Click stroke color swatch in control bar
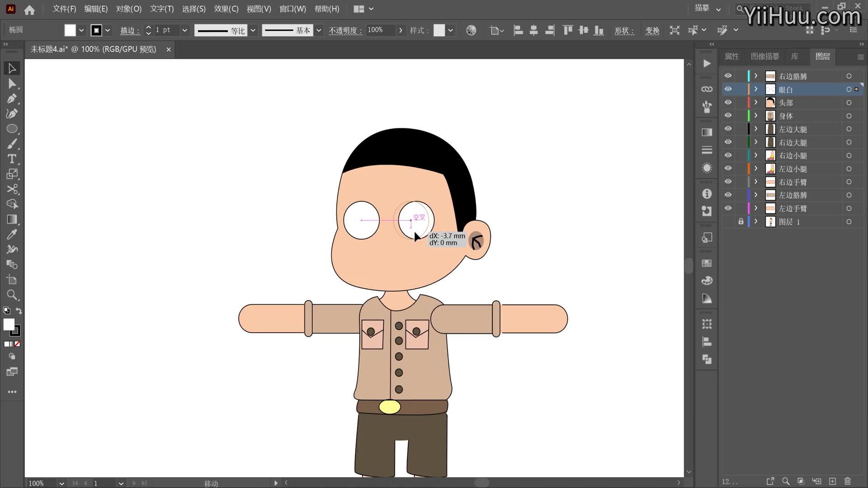This screenshot has width=868, height=488. (96, 30)
